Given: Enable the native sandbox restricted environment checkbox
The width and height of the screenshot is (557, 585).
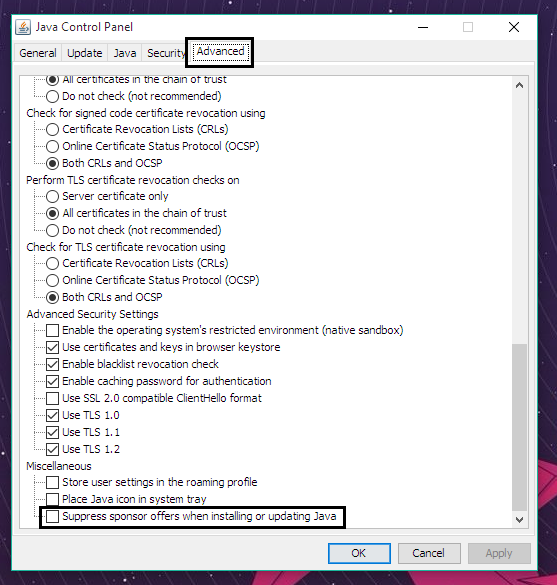Looking at the screenshot, I should (52, 330).
